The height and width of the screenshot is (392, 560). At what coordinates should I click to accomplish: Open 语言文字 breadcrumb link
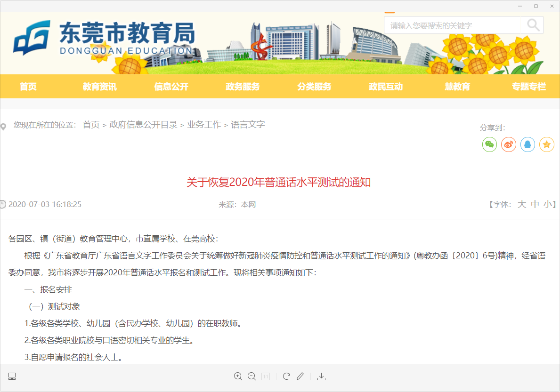tap(248, 125)
